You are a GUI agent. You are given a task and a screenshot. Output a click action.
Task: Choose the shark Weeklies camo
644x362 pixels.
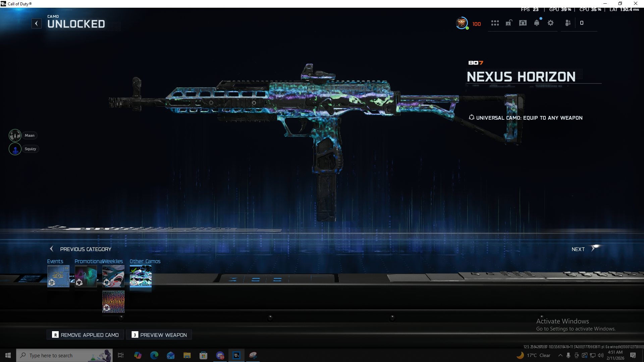coord(113,276)
